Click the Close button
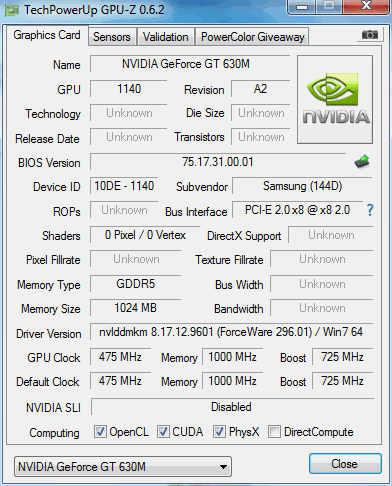 (345, 464)
